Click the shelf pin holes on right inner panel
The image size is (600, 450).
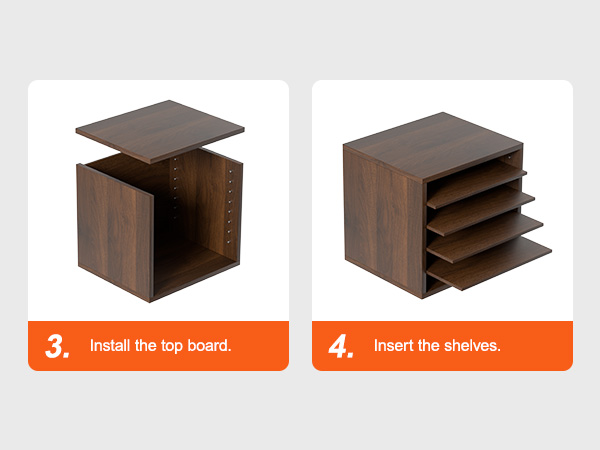[230, 206]
